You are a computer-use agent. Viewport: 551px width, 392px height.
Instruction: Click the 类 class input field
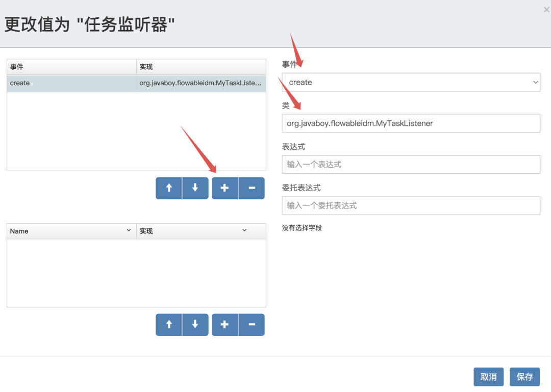tap(411, 123)
